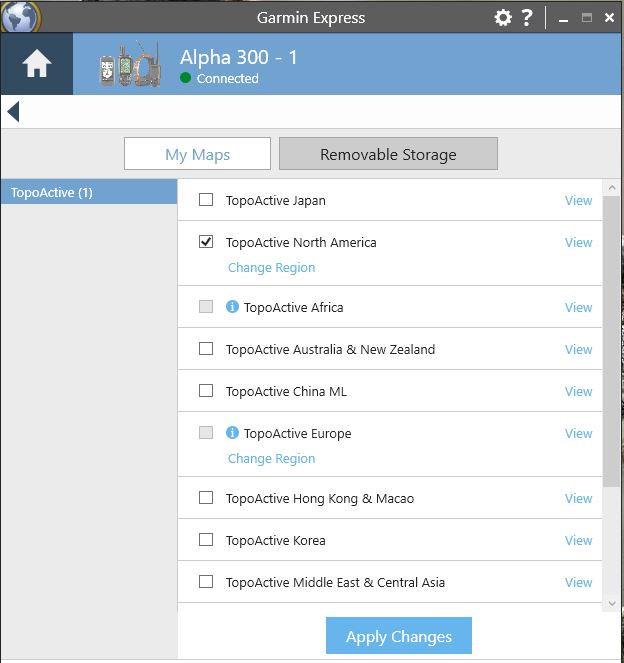Click the Alpha 300 - 1 device name

click(x=239, y=57)
